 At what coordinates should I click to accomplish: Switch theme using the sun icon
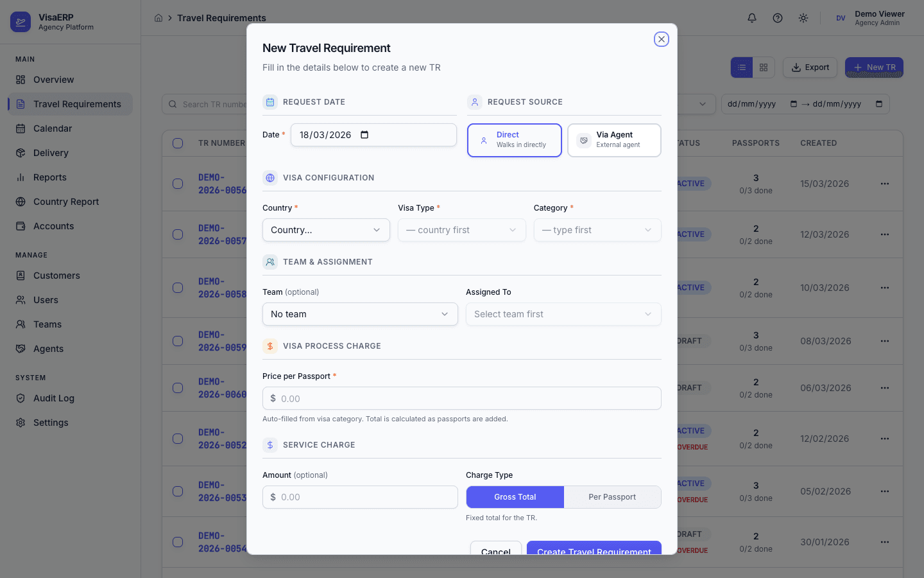803,18
